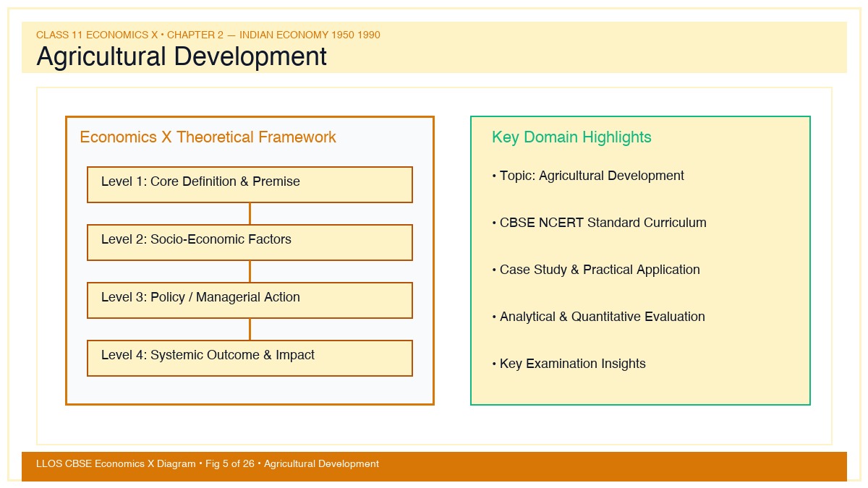Select the 'Level 1: Core Definition & Premise' box
The image size is (868, 488).
point(250,184)
